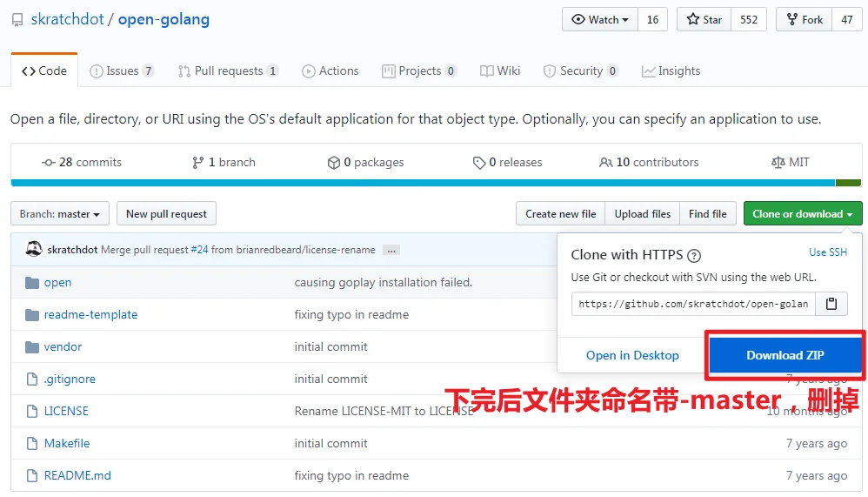The width and height of the screenshot is (868, 497).
Task: Open the open folder
Action: point(57,283)
